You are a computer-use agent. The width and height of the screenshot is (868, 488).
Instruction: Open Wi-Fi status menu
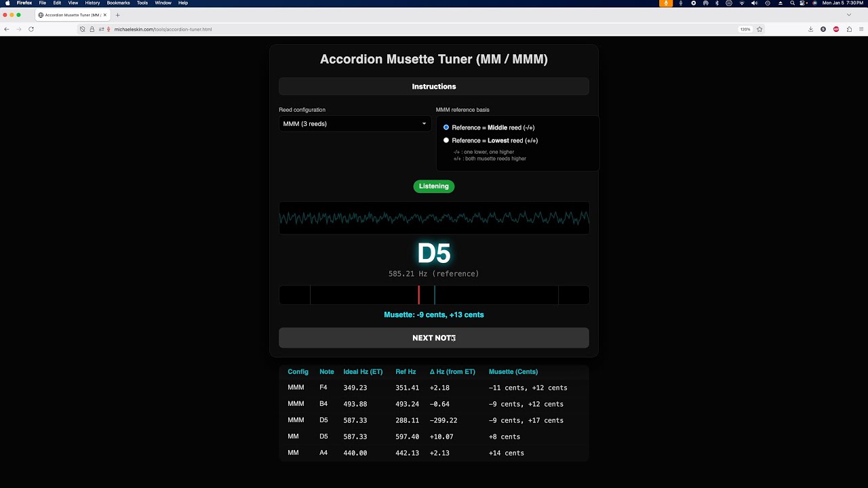[x=742, y=3]
